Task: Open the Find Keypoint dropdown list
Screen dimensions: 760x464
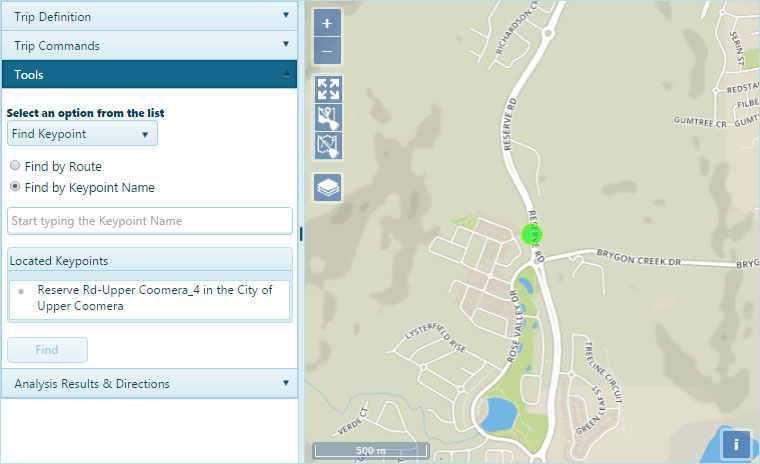Action: 82,134
